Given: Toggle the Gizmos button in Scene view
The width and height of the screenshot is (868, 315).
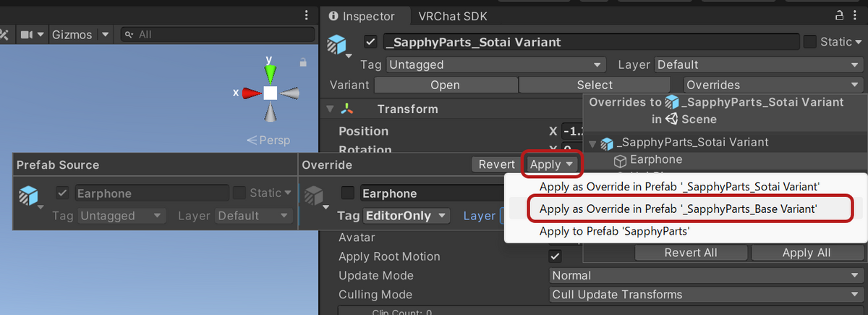Looking at the screenshot, I should coord(73,34).
